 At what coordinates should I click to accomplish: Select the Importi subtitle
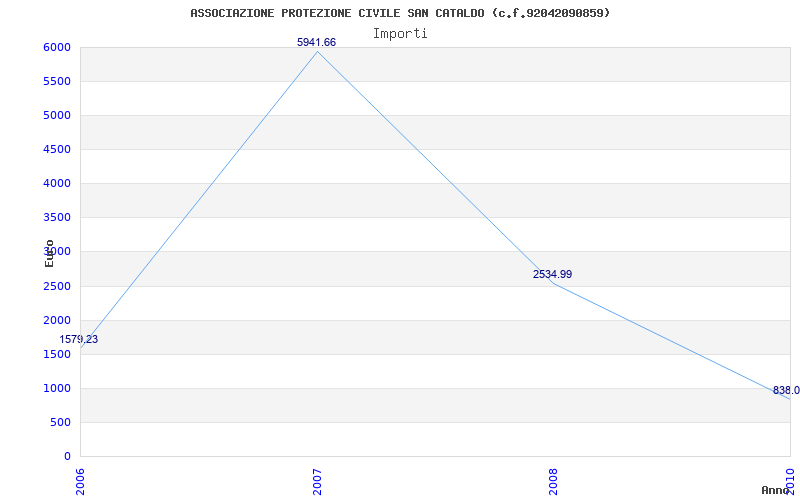click(400, 34)
